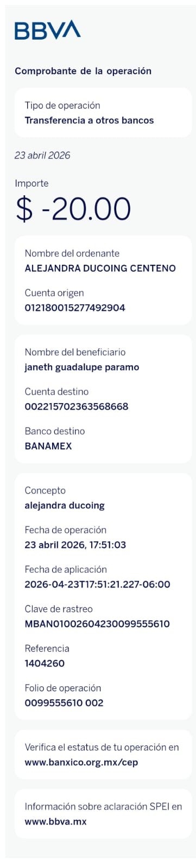Click the Referencia number 1404260
196x868 pixels.
45,663
